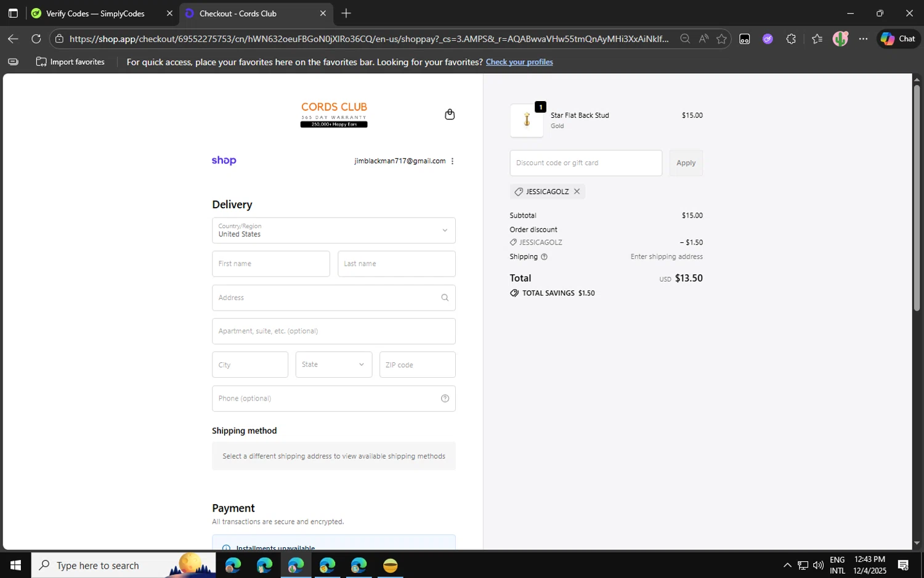Click the Shop logo
The image size is (924, 578).
(x=224, y=161)
